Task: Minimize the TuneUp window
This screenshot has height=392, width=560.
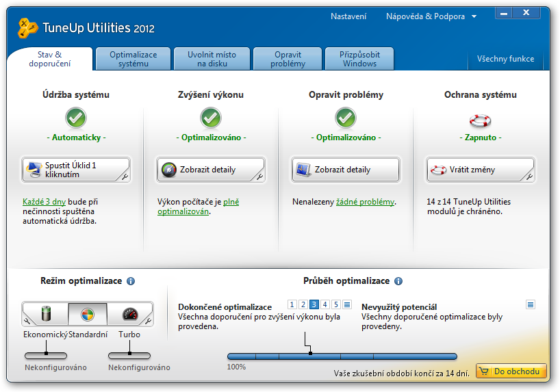Action: click(x=504, y=13)
